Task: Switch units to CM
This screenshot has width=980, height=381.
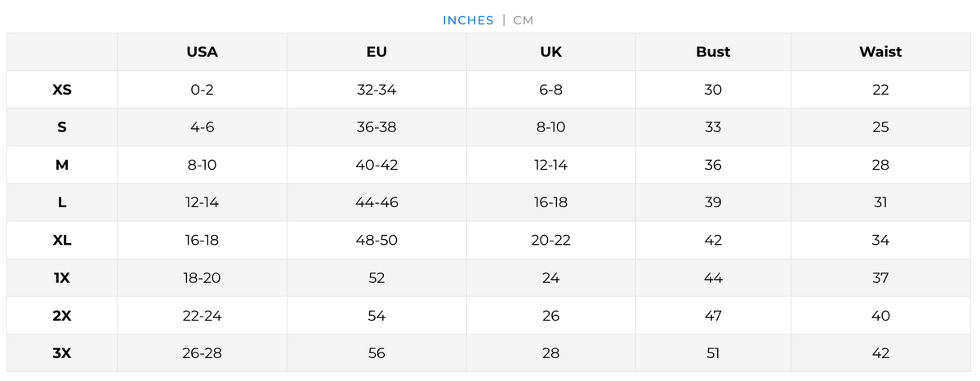Action: click(523, 20)
